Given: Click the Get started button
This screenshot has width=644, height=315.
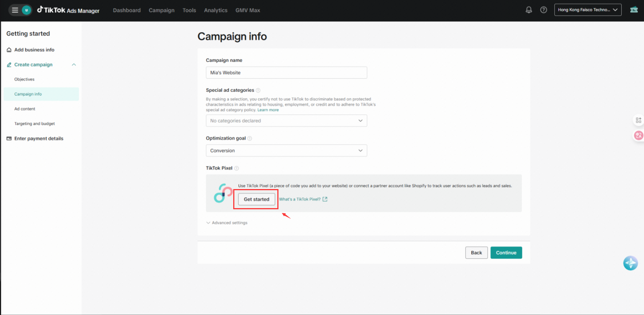Looking at the screenshot, I should click(256, 199).
